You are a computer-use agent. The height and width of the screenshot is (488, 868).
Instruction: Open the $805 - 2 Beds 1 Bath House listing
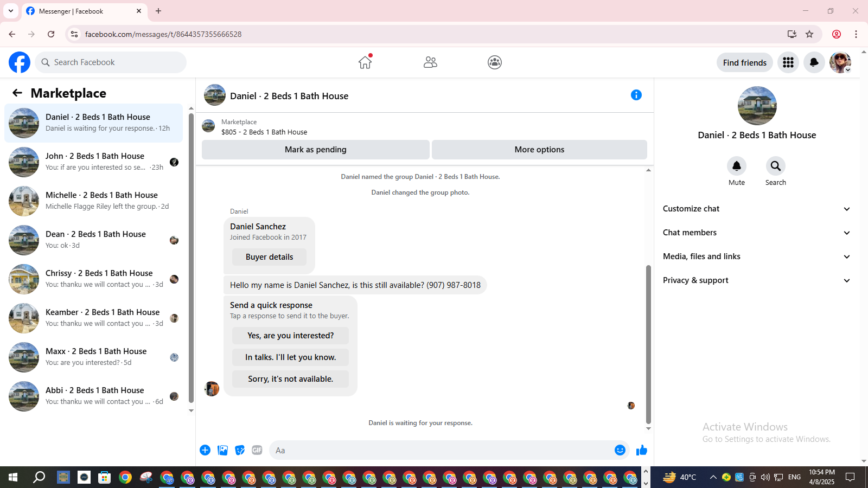264,132
